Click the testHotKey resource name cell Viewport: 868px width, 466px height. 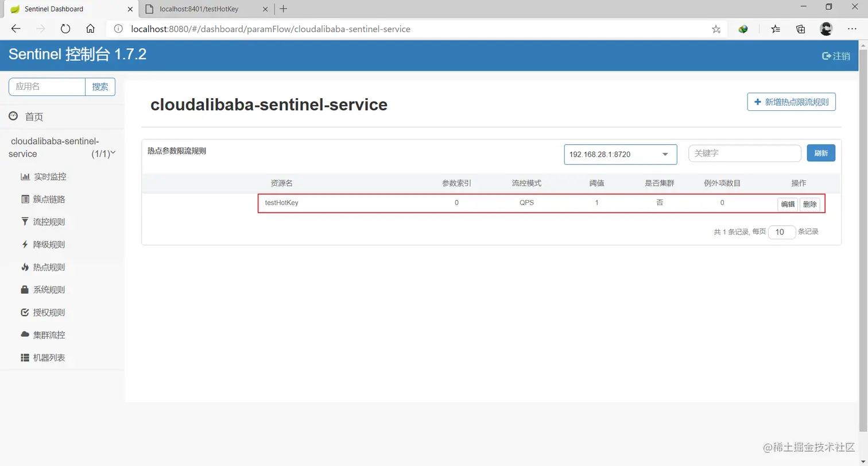(x=281, y=202)
